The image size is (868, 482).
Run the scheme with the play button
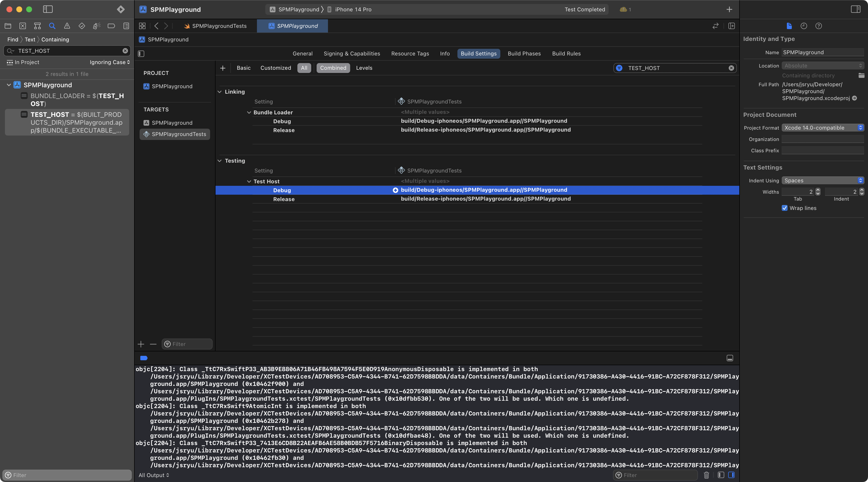[x=121, y=9]
